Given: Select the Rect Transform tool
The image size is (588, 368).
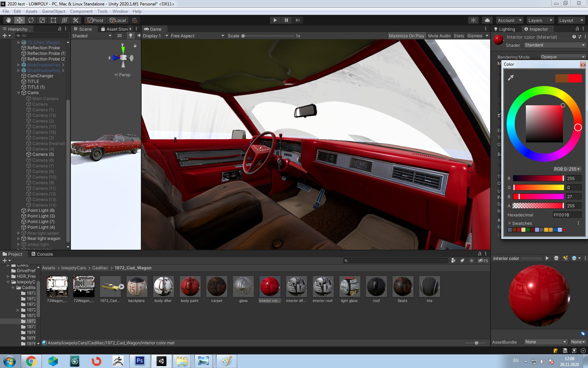Looking at the screenshot, I should tap(53, 20).
